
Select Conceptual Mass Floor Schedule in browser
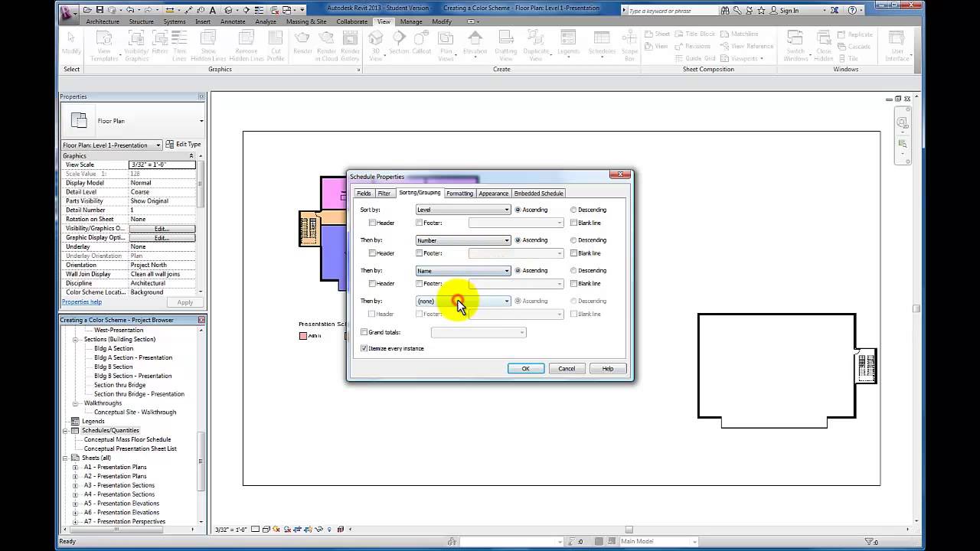pos(127,439)
